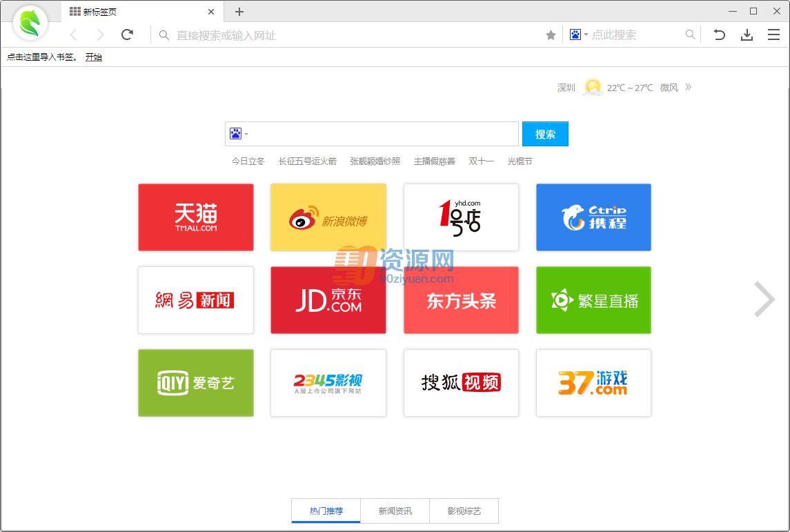This screenshot has width=790, height=532.
Task: Open the JD.COM 京东 tile
Action: pyautogui.click(x=328, y=299)
